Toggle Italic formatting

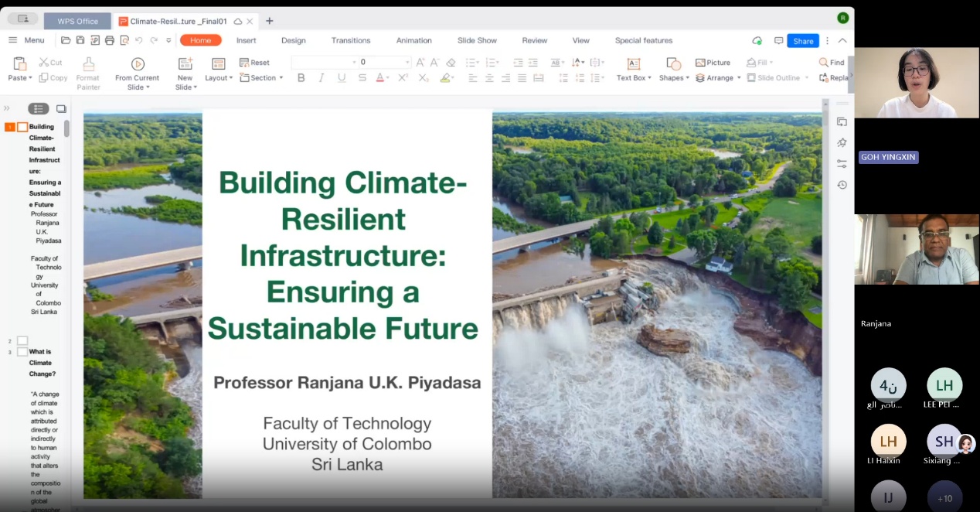322,78
